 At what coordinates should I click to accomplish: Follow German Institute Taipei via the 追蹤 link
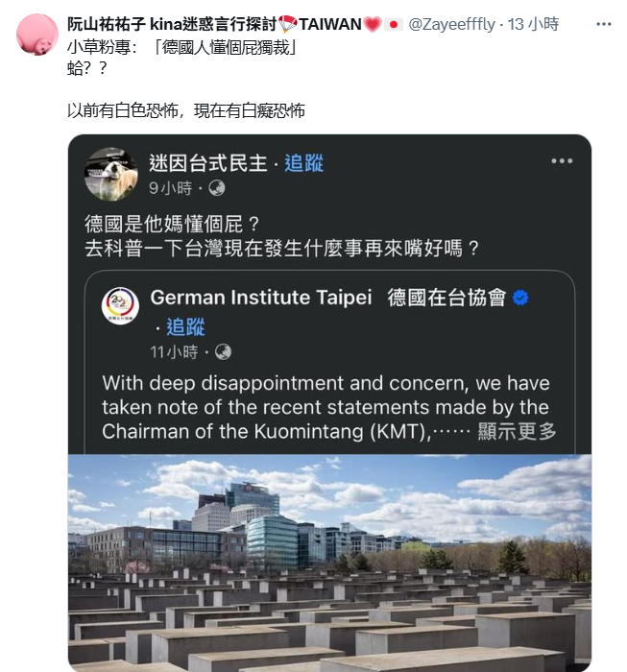pyautogui.click(x=185, y=327)
